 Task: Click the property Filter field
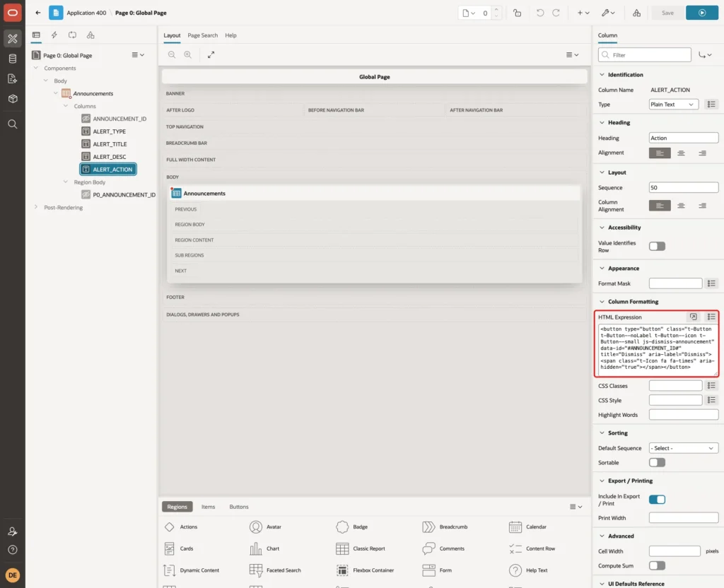[x=645, y=55]
